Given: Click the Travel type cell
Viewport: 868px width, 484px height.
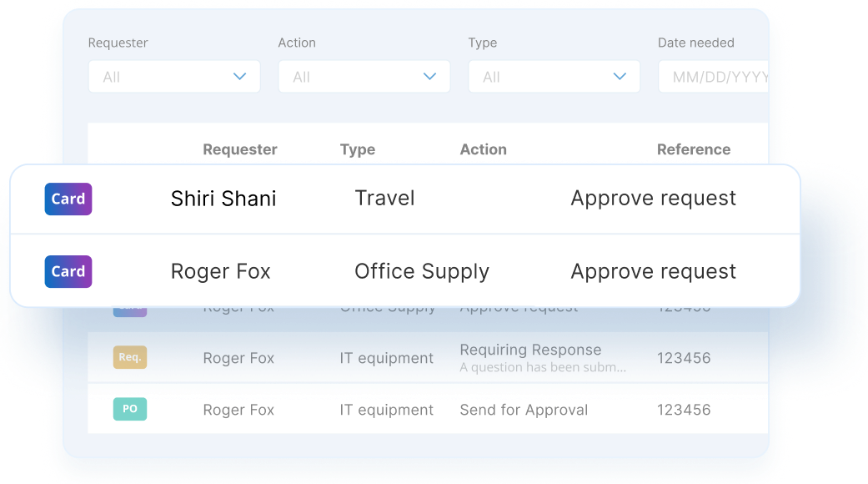Looking at the screenshot, I should pyautogui.click(x=384, y=199).
